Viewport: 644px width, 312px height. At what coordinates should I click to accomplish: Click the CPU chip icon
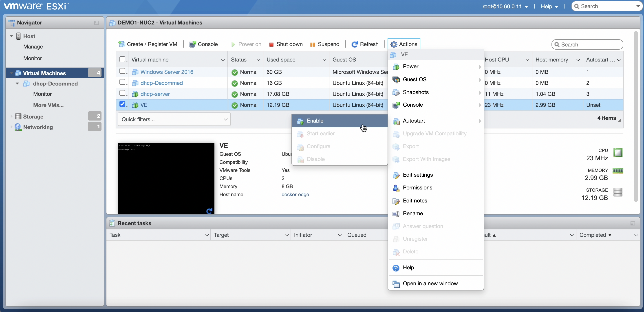pyautogui.click(x=618, y=152)
